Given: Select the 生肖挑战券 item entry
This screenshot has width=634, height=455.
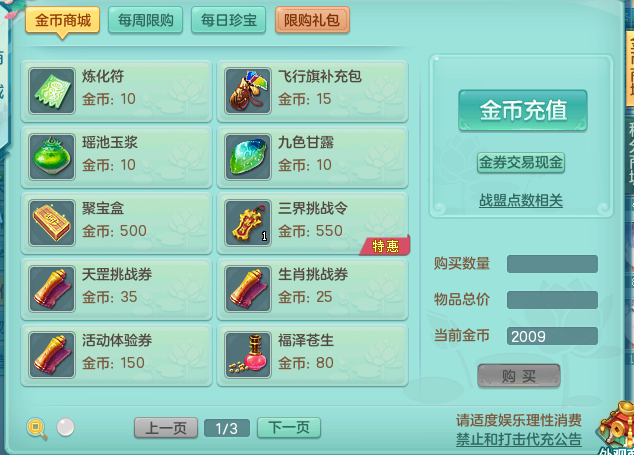Looking at the screenshot, I should click(313, 289).
